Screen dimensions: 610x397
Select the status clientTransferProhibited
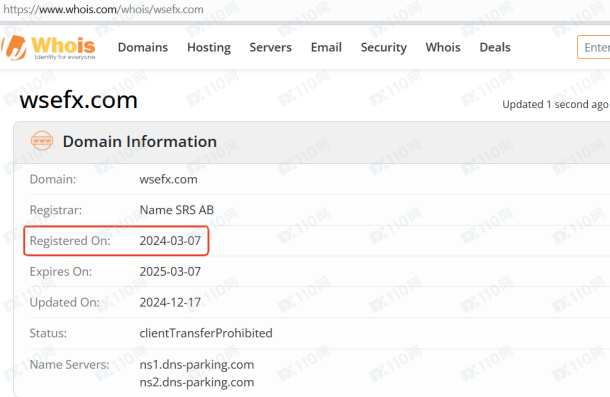click(x=206, y=333)
